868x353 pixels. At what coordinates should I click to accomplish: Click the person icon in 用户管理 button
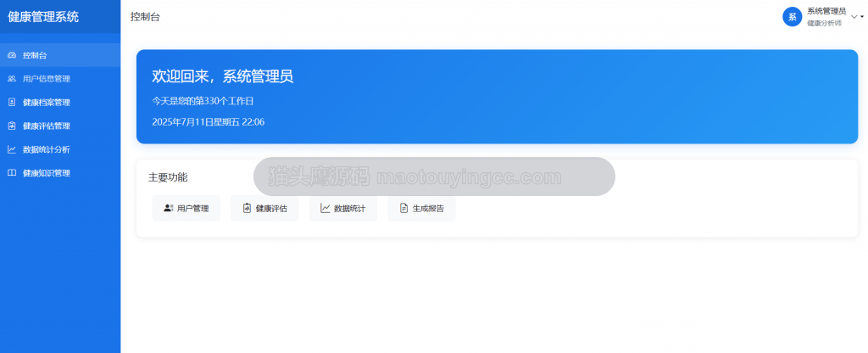pyautogui.click(x=169, y=209)
